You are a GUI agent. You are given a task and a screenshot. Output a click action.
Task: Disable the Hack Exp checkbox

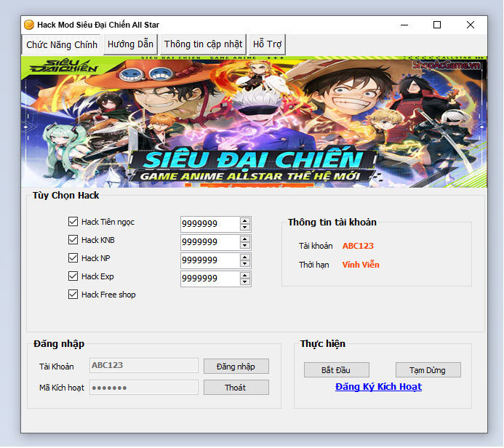click(x=73, y=276)
